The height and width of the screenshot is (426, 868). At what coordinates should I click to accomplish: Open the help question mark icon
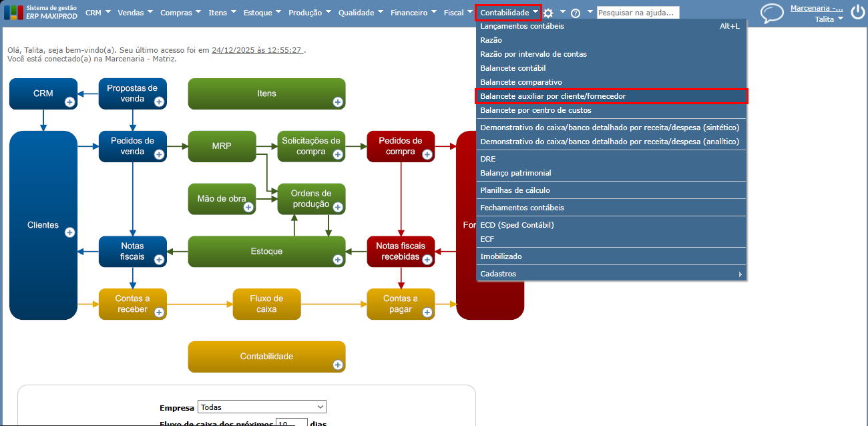(576, 13)
